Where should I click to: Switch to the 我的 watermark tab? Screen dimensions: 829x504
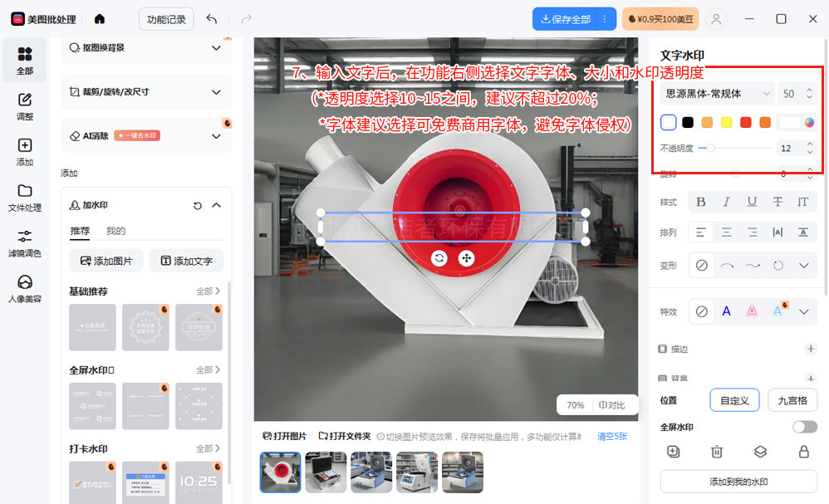tap(115, 231)
